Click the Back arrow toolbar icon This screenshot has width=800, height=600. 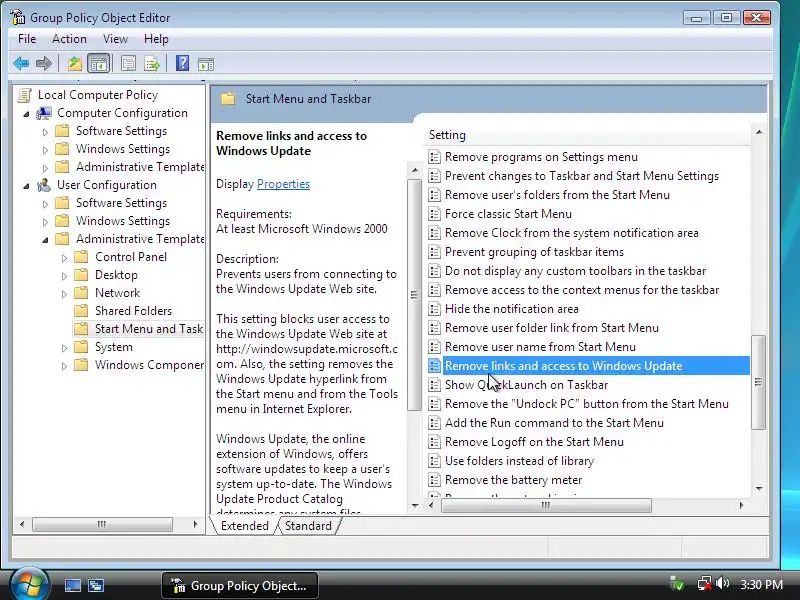[21, 64]
